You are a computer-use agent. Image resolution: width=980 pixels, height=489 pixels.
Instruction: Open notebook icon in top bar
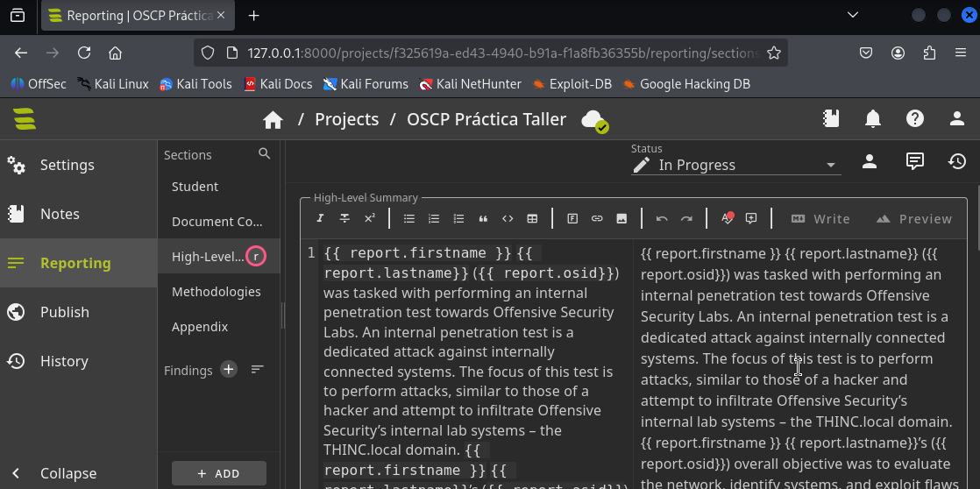(x=831, y=118)
